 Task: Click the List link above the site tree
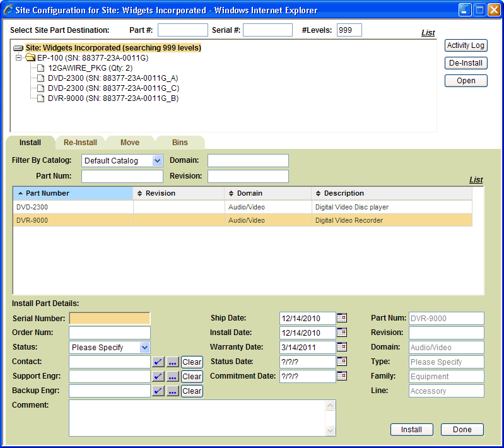coord(428,33)
